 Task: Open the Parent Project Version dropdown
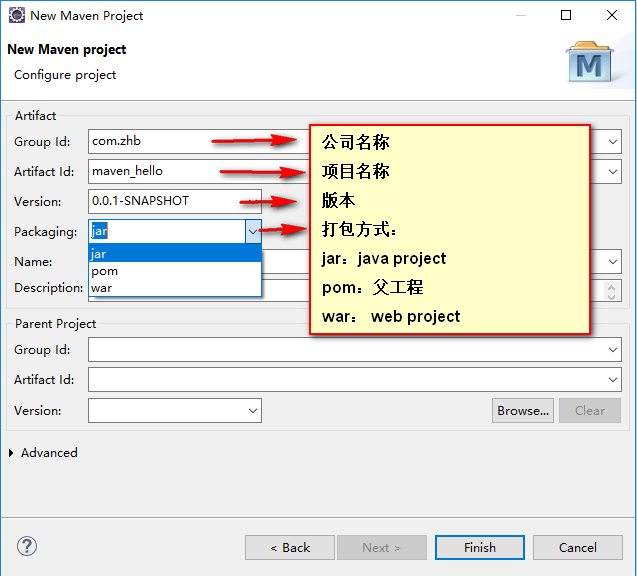tap(253, 410)
